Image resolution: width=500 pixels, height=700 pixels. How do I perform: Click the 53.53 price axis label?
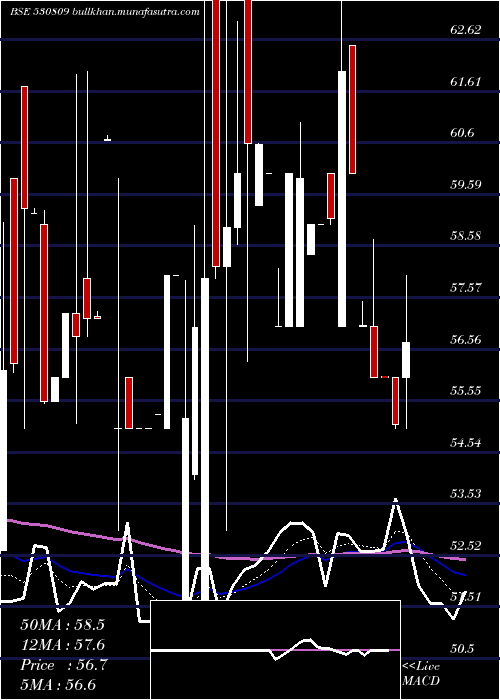pyautogui.click(x=466, y=494)
